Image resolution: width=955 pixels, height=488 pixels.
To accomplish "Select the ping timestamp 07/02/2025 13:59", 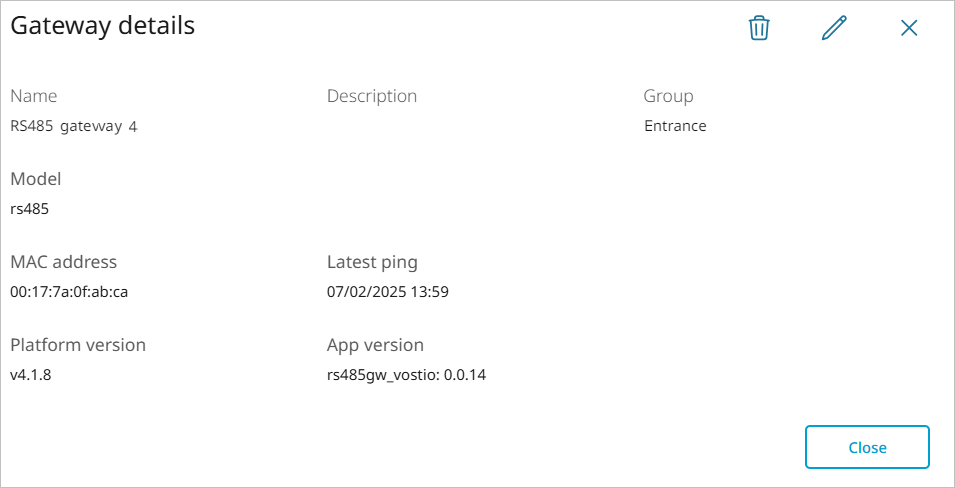I will [x=388, y=292].
